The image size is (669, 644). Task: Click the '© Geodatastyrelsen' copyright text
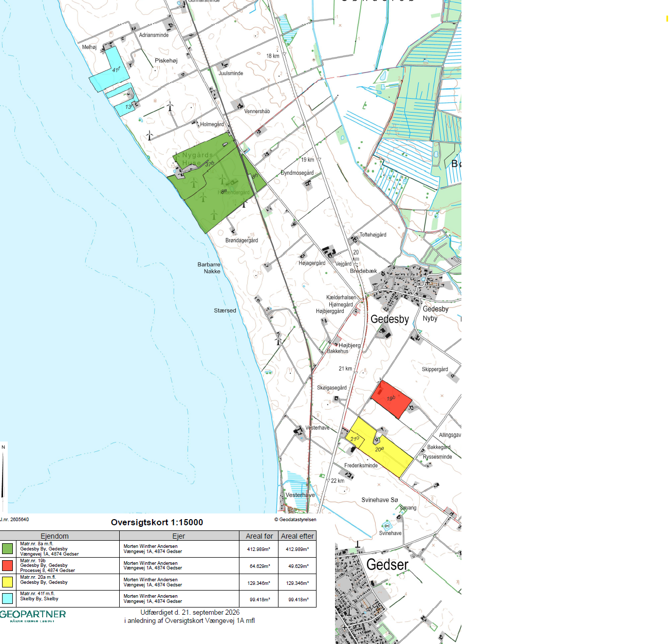295,520
